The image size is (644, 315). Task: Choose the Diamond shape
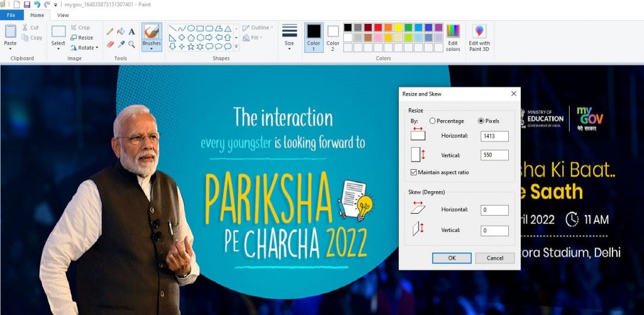pyautogui.click(x=182, y=37)
